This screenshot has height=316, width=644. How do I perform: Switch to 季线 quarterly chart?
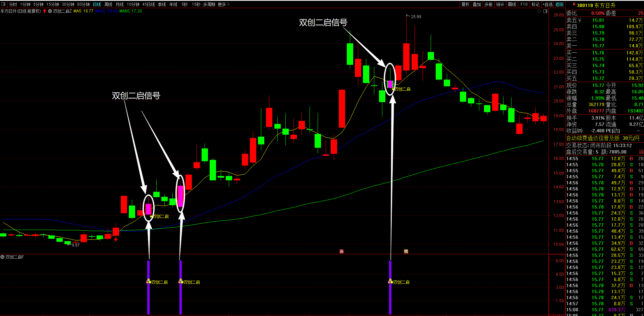pyautogui.click(x=162, y=4)
